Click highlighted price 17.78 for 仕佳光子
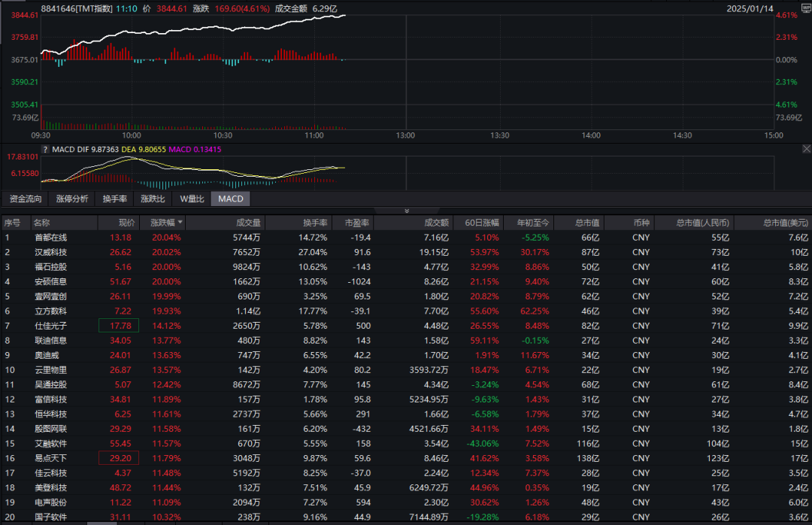 120,326
